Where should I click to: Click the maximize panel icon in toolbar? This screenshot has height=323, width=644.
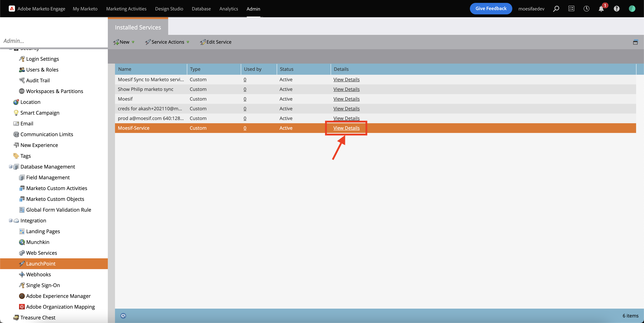tap(635, 42)
